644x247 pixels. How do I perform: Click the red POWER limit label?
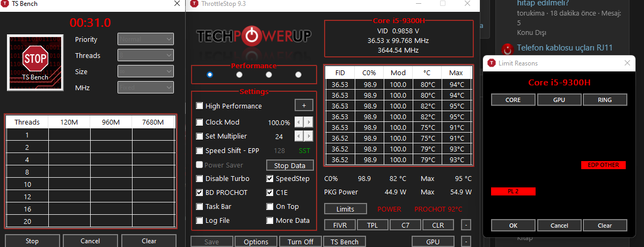[389, 209]
